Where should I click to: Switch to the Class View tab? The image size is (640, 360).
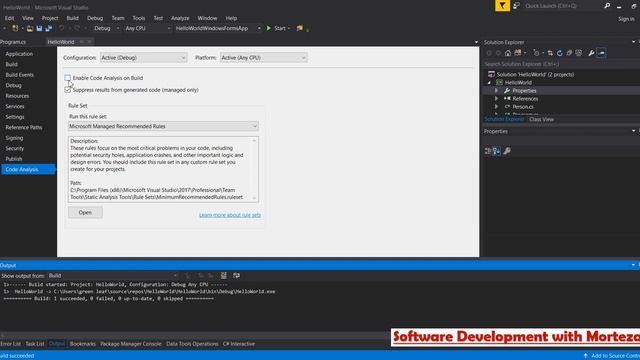(541, 119)
